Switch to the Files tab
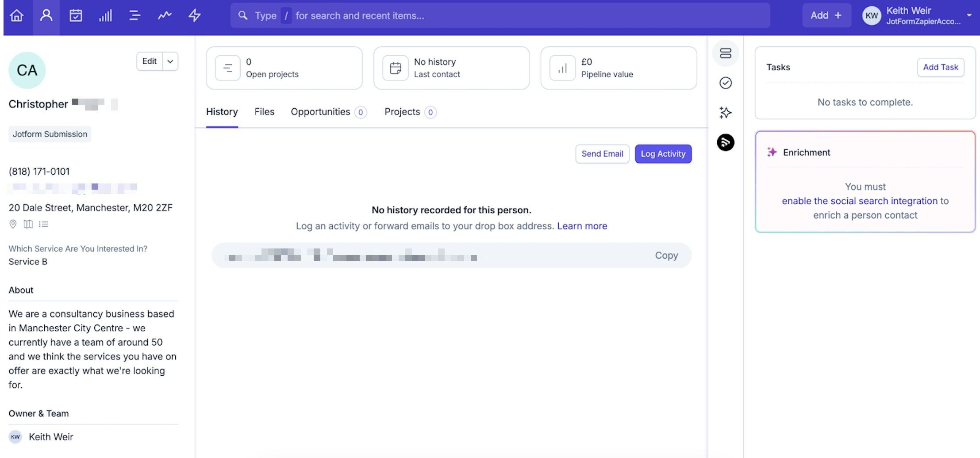980x458 pixels. 264,112
